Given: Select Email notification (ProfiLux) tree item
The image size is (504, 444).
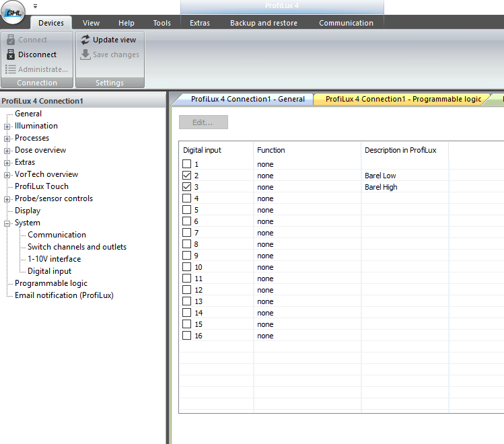Looking at the screenshot, I should (x=64, y=295).
